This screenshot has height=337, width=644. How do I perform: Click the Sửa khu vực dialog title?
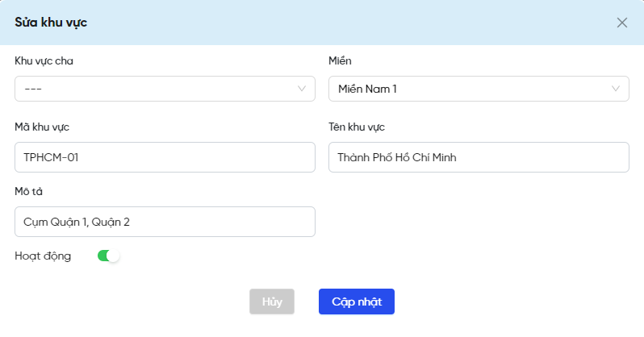point(51,22)
